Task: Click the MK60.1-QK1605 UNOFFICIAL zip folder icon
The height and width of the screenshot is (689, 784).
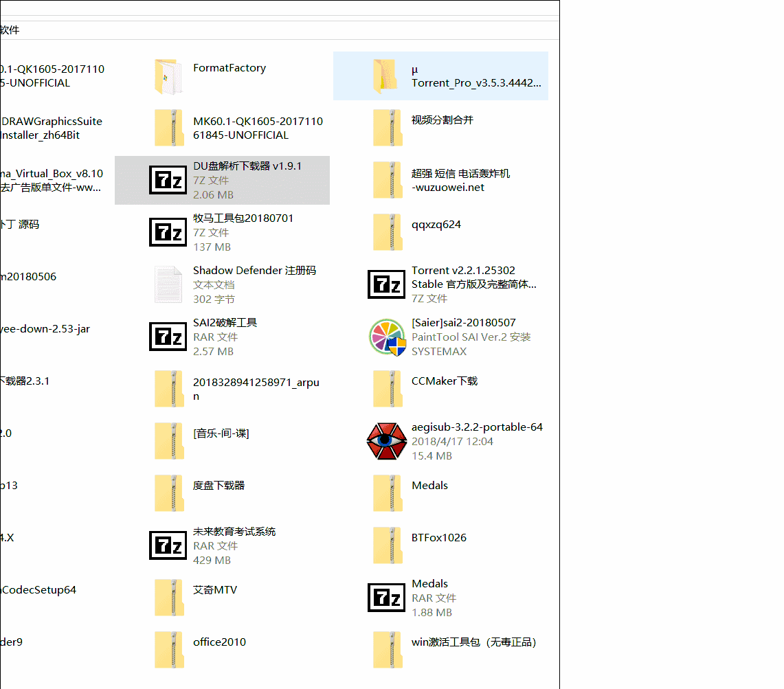Action: click(169, 128)
